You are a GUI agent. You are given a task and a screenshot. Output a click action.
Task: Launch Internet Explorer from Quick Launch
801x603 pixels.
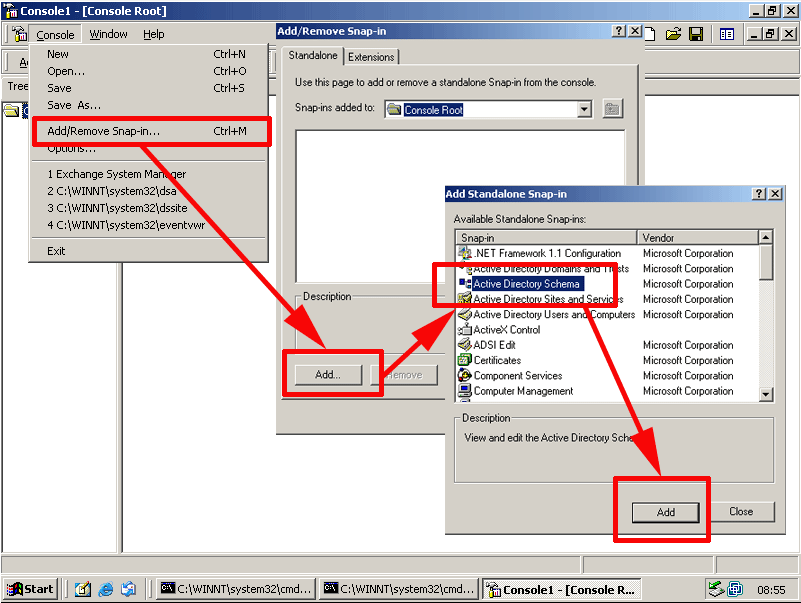tap(106, 589)
